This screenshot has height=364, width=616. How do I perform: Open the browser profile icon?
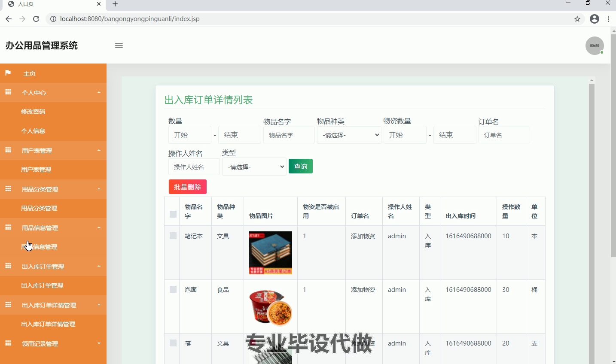tap(595, 19)
